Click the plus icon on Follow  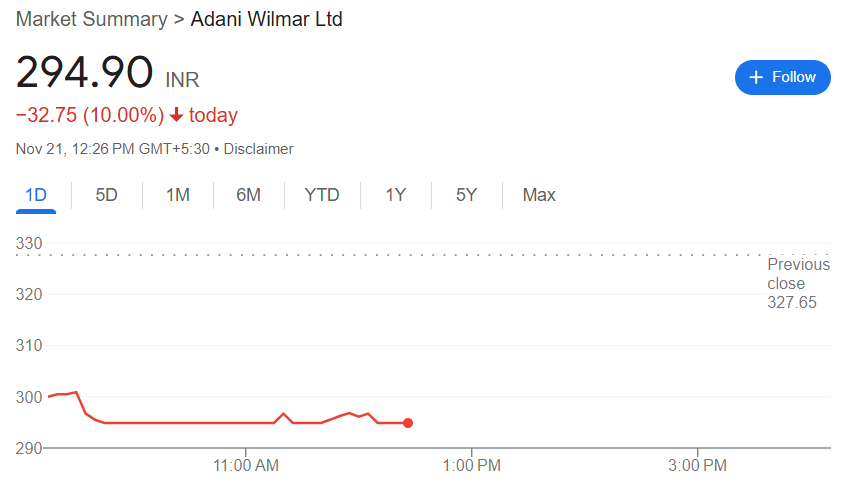click(x=756, y=77)
